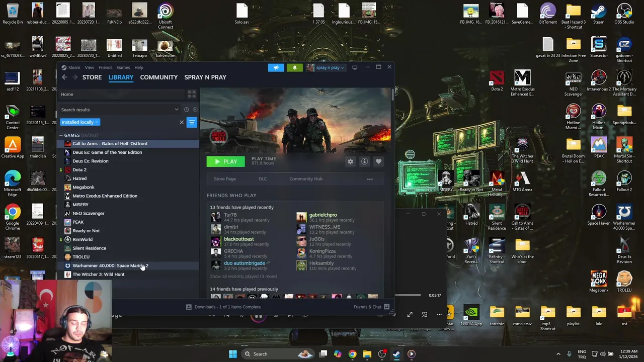Open more options ellipsis in game nav
Screen dimensions: 644x362
pos(370,179)
